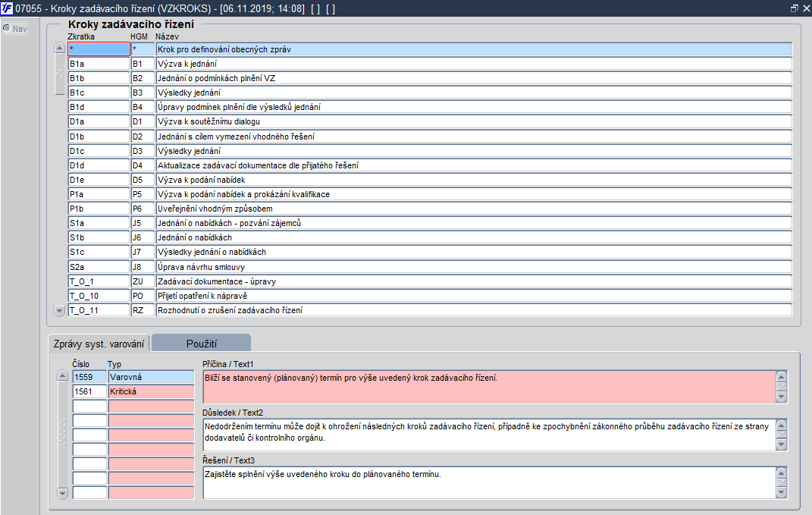Viewport: 812px width, 515px height.
Task: Click 'Úprava návrhu smlouvy' row
Action: coord(474,267)
